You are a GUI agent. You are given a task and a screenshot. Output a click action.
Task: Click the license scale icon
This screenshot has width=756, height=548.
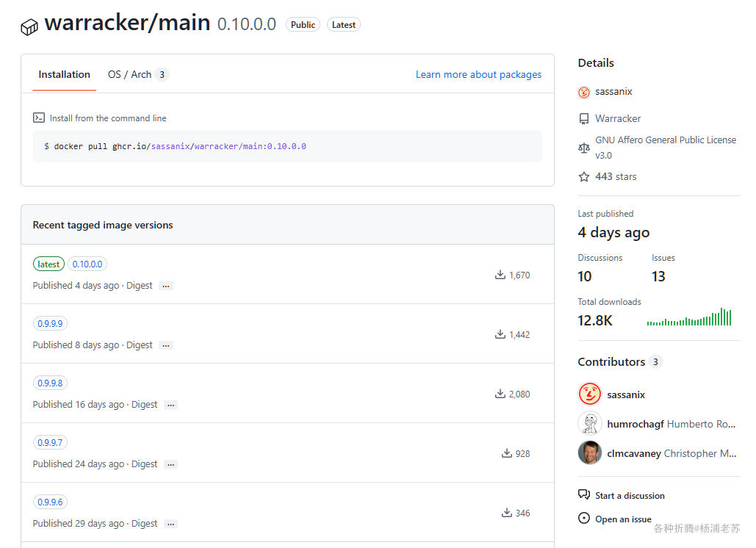coord(584,148)
